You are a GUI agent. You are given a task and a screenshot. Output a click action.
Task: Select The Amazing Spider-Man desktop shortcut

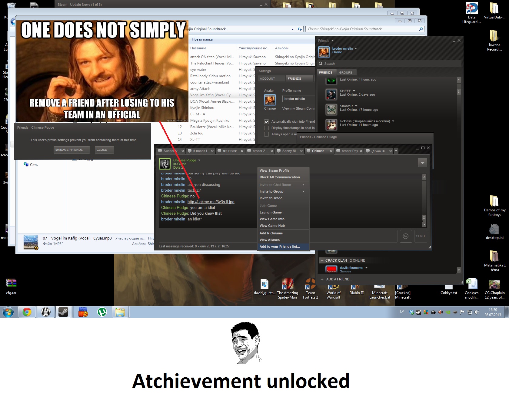pos(287,289)
